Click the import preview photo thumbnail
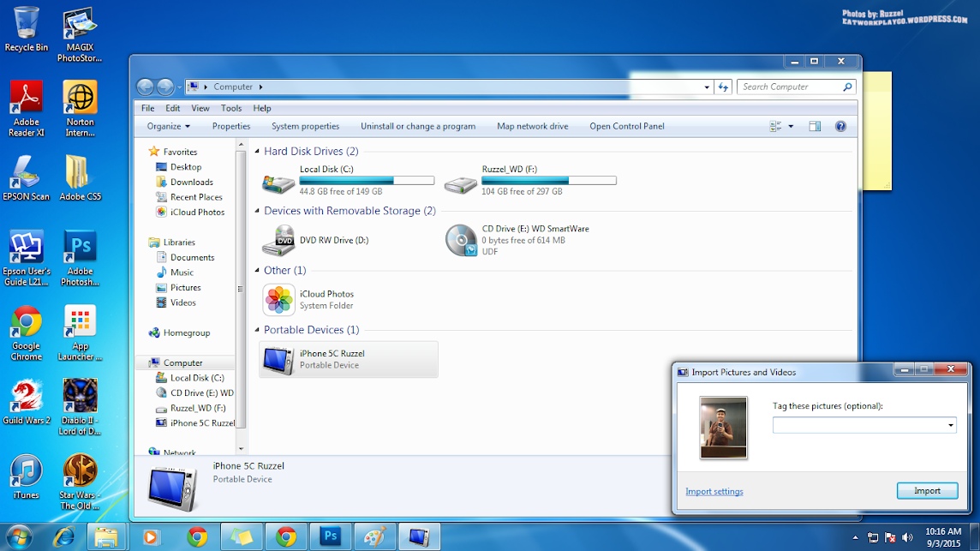The image size is (980, 551). 723,428
